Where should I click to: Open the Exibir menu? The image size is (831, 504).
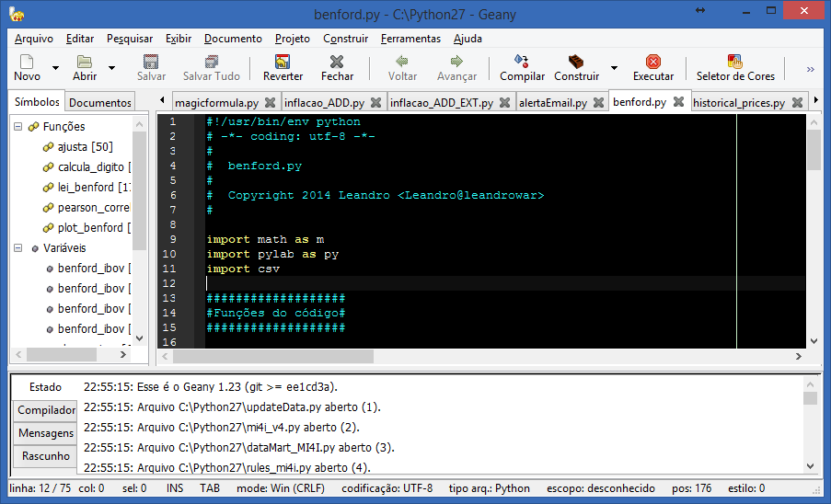pos(179,39)
